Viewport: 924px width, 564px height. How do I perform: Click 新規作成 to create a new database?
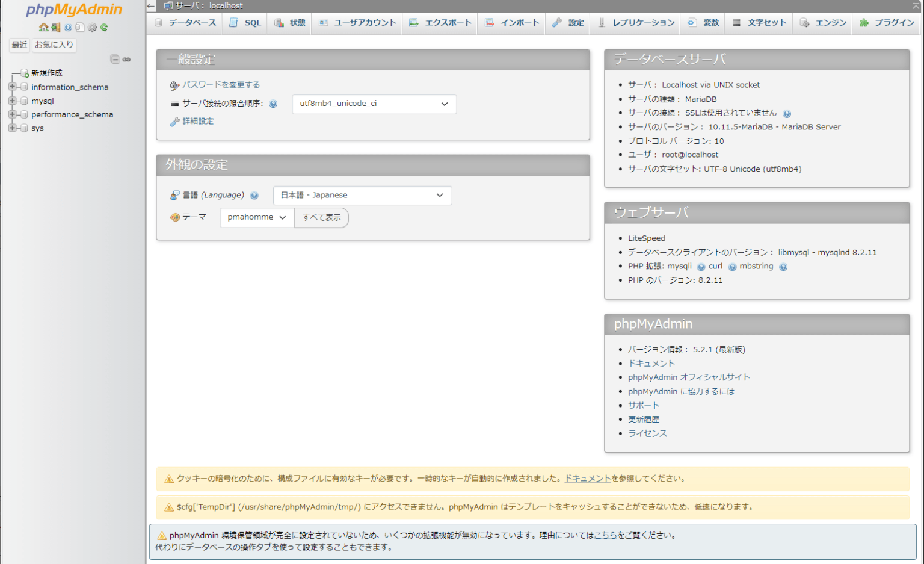(x=46, y=73)
